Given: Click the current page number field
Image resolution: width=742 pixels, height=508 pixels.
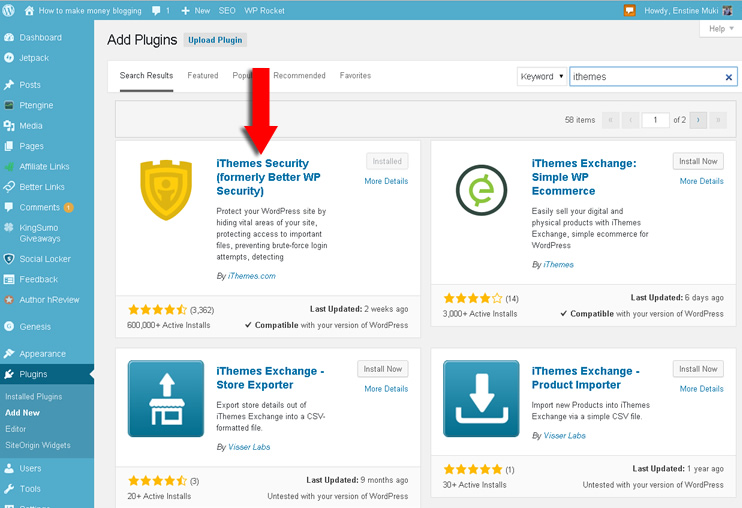Looking at the screenshot, I should click(655, 120).
